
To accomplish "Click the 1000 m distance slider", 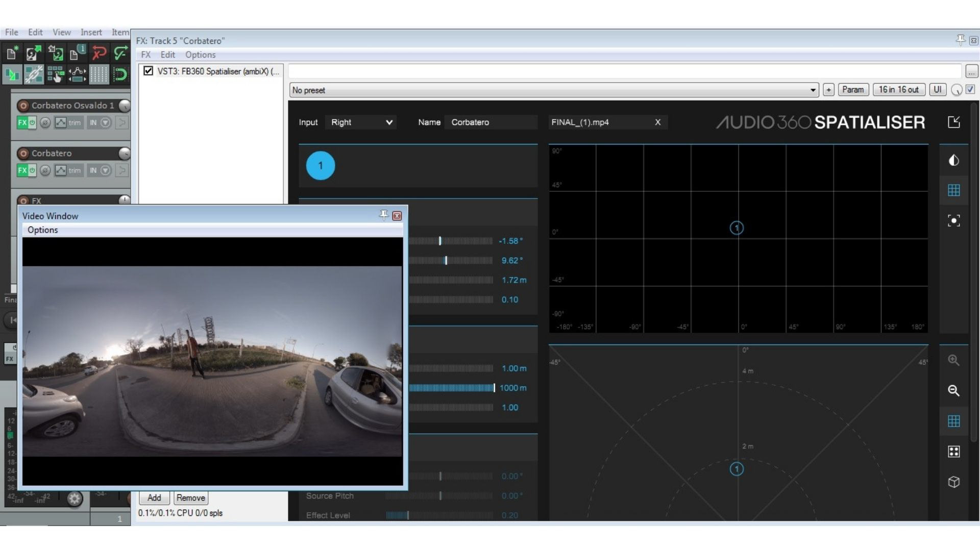I will click(451, 388).
